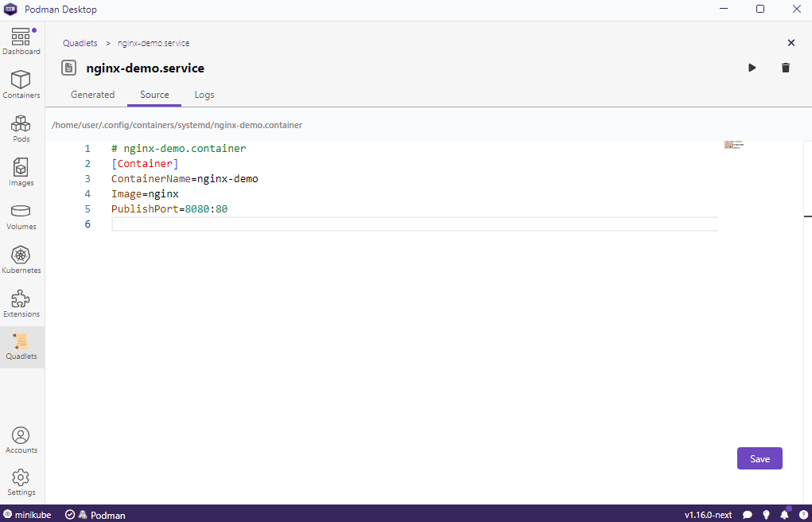The height and width of the screenshot is (522, 812).
Task: Click the Save button
Action: click(x=760, y=458)
